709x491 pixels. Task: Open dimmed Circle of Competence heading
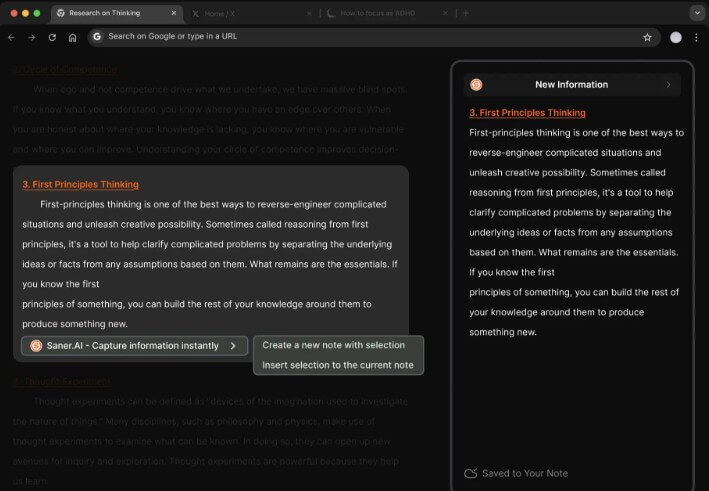coord(65,70)
